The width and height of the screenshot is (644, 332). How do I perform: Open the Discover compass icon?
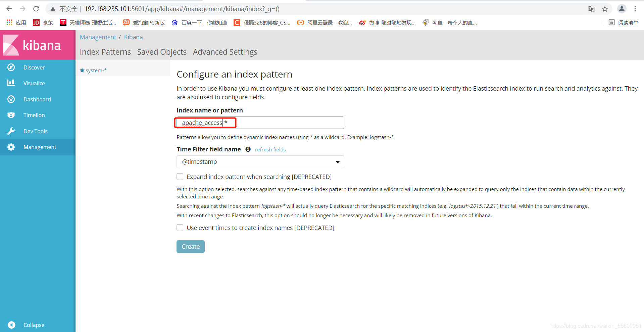(x=11, y=67)
